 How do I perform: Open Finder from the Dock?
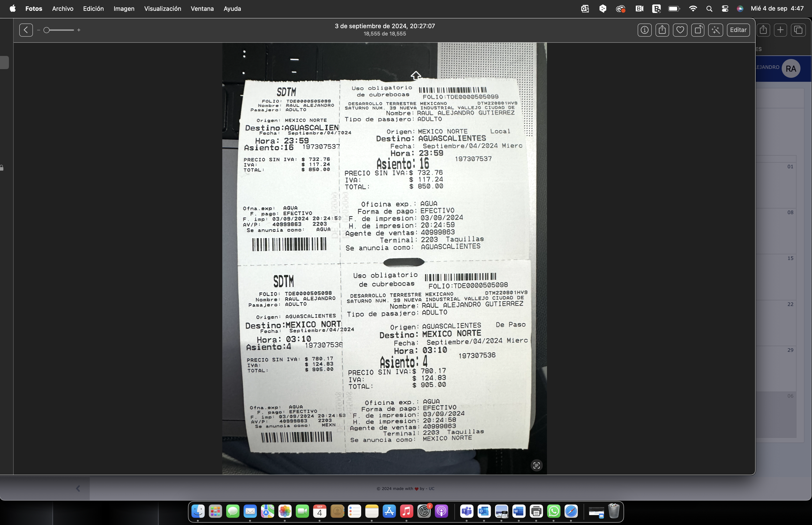pyautogui.click(x=198, y=511)
